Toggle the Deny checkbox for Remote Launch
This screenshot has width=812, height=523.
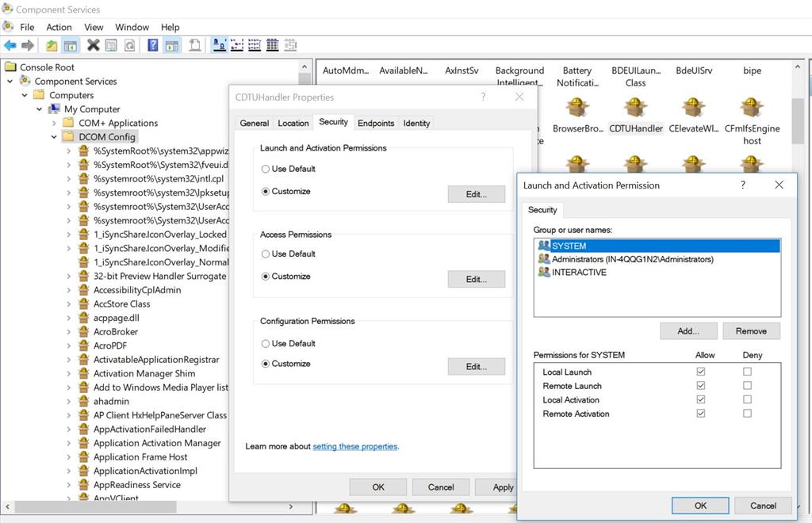point(747,385)
